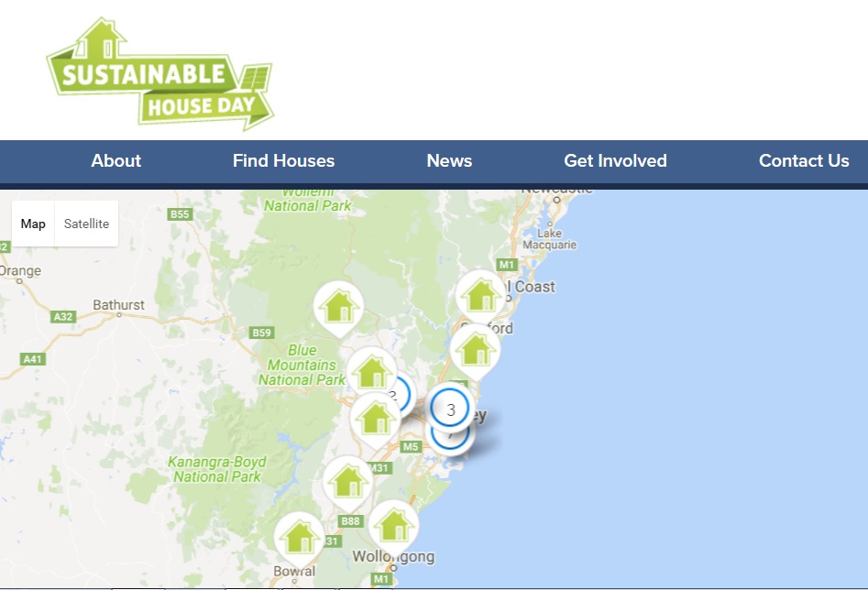Open the Find Houses menu
Image resolution: width=868 pixels, height=590 pixels.
click(283, 160)
